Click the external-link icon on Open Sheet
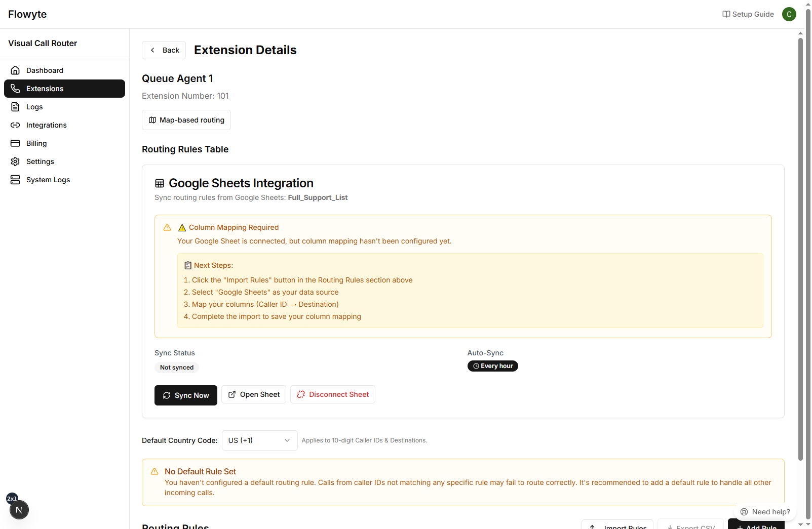The image size is (812, 529). [x=232, y=394]
